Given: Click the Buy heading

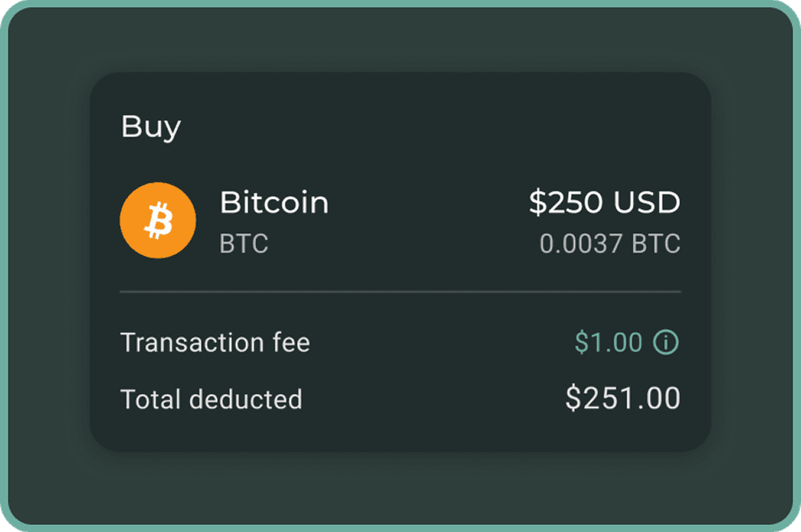Looking at the screenshot, I should pyautogui.click(x=150, y=126).
